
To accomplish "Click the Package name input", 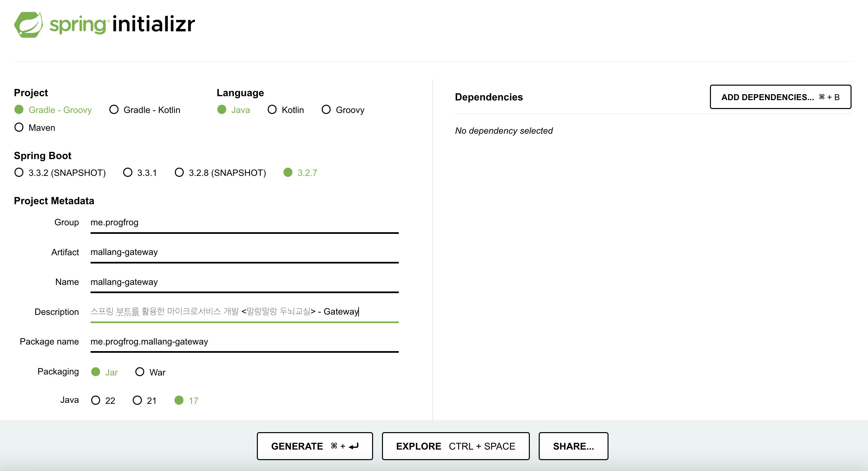I will point(244,342).
